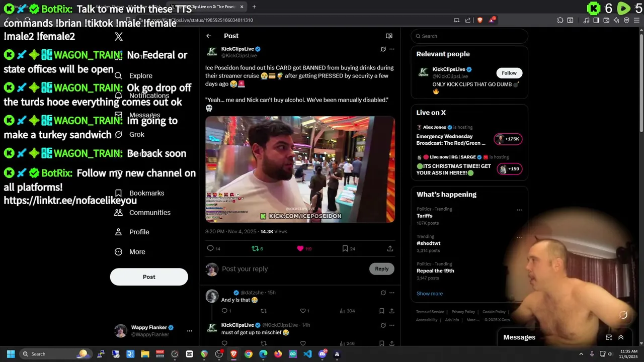Image resolution: width=644 pixels, height=362 pixels.
Task: Repost the datzshe reply
Action: pyautogui.click(x=263, y=311)
